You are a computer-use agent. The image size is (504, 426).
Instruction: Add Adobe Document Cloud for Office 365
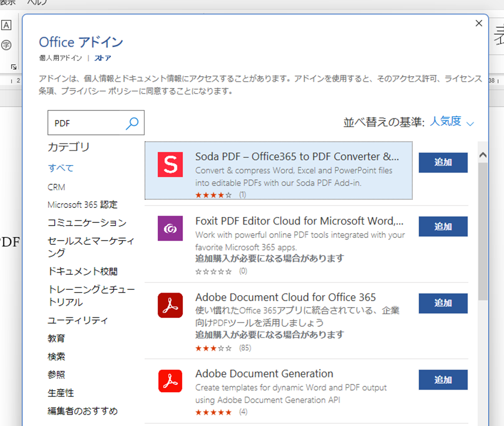(x=443, y=303)
